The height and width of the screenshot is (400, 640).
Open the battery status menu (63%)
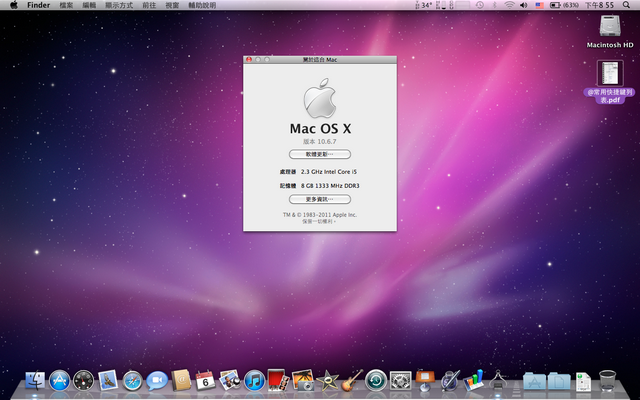[564, 5]
